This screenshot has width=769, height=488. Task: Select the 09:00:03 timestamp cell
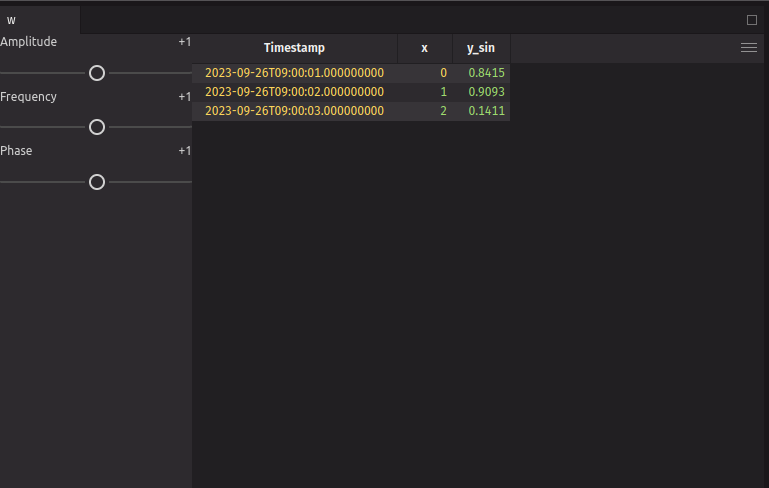click(294, 111)
